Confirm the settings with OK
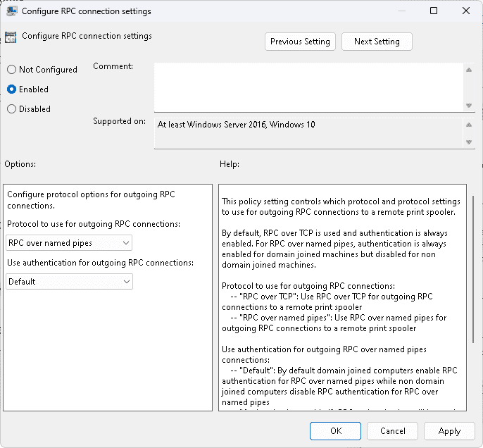This screenshot has width=483, height=448. [336, 431]
